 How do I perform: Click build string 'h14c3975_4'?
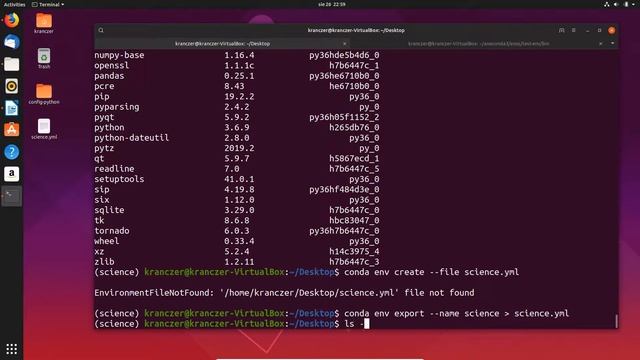(x=354, y=251)
